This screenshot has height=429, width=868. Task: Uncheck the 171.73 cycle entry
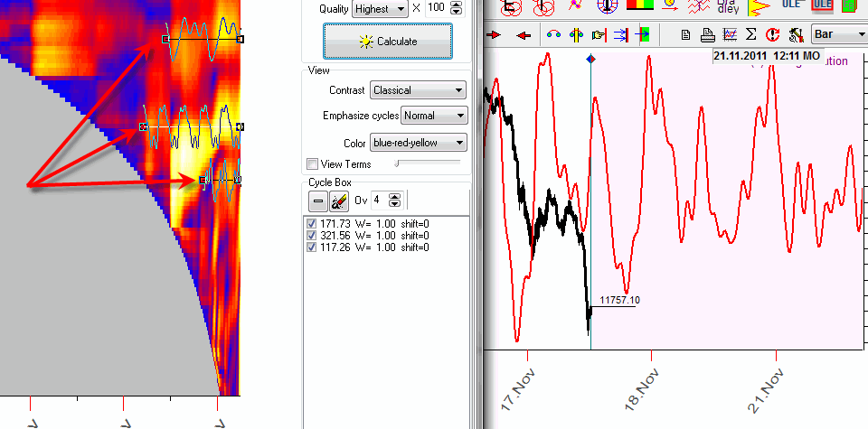point(312,223)
